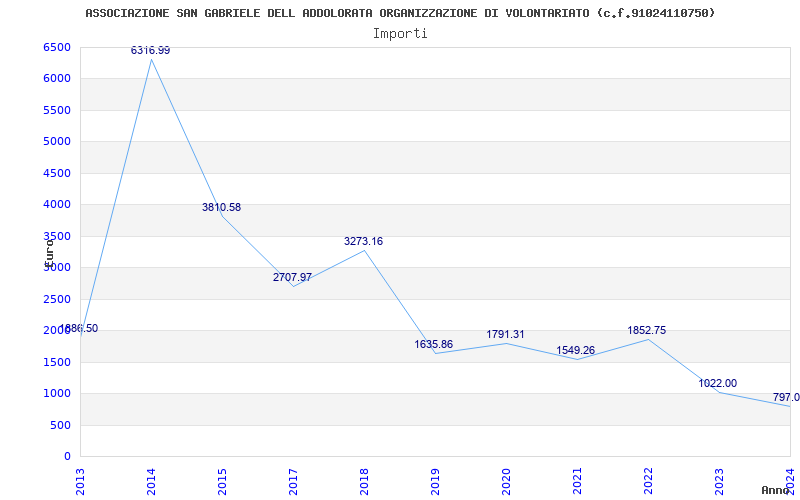Click y-axis value 3500

tap(57, 236)
